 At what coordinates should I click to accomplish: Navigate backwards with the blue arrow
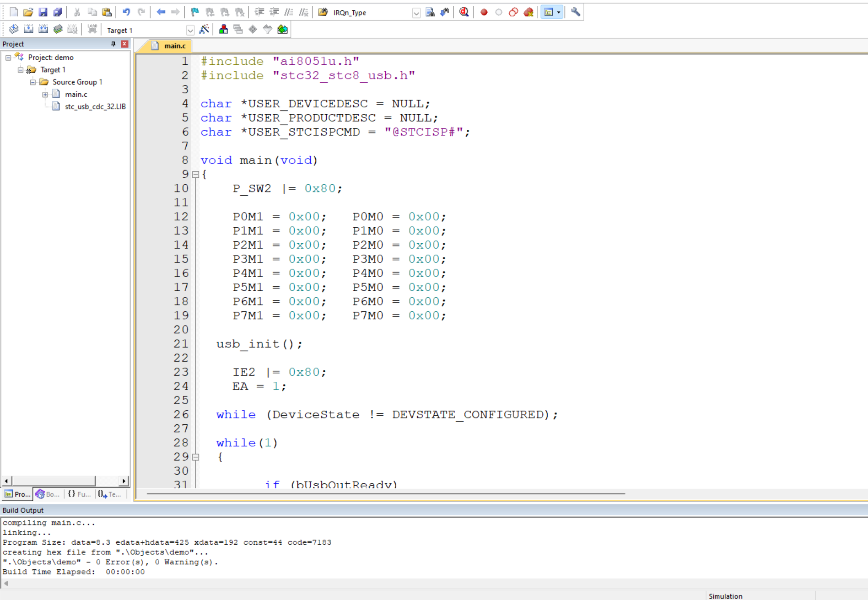pos(160,12)
